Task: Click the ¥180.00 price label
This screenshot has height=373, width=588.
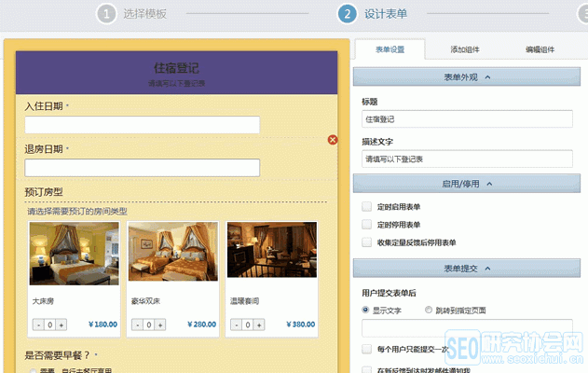Action: [x=103, y=325]
